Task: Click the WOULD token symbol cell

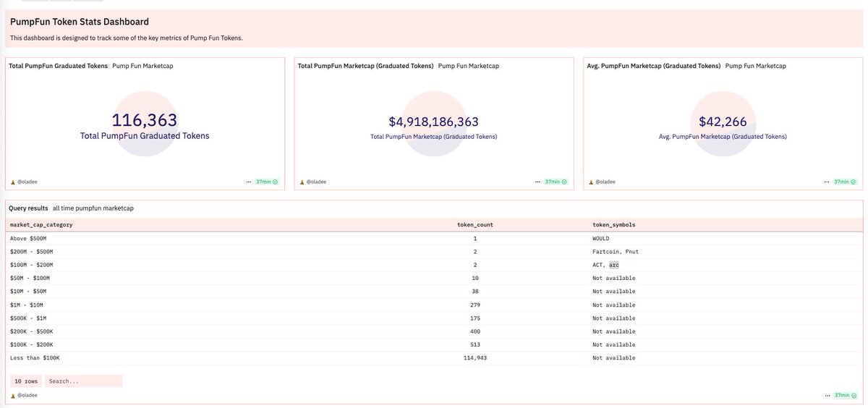Action: [x=603, y=238]
